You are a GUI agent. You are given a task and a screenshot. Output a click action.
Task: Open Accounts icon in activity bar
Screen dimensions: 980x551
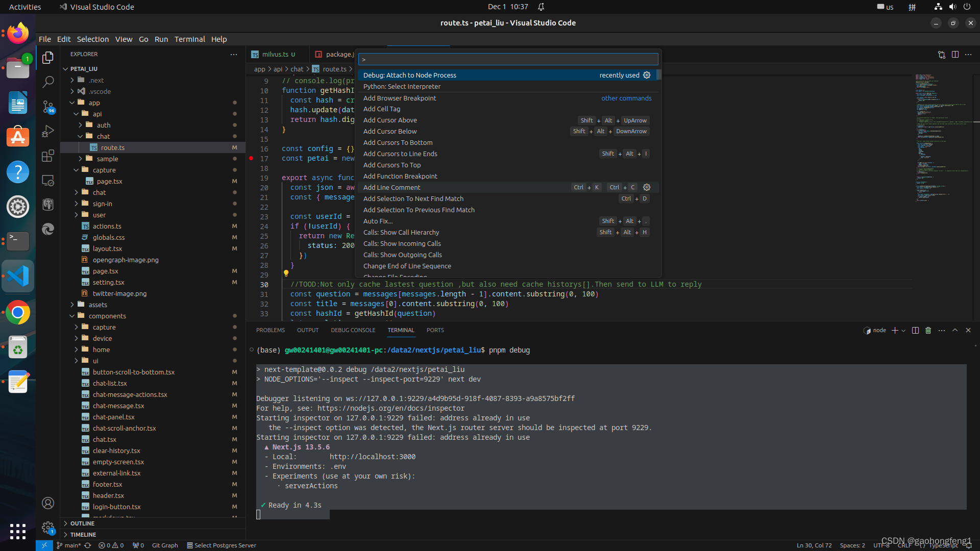click(48, 503)
